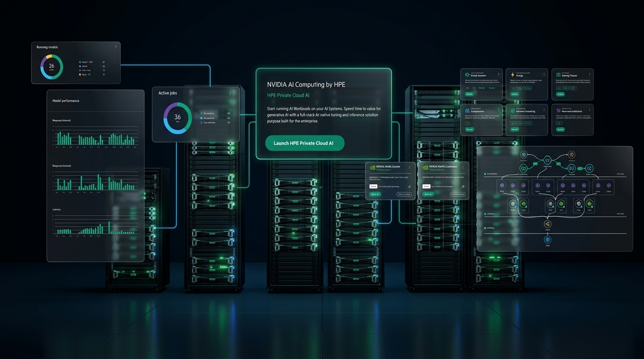Viewport: 644px width, 359px height.
Task: Click the green button on the green monitor card
Action: coord(560,94)
